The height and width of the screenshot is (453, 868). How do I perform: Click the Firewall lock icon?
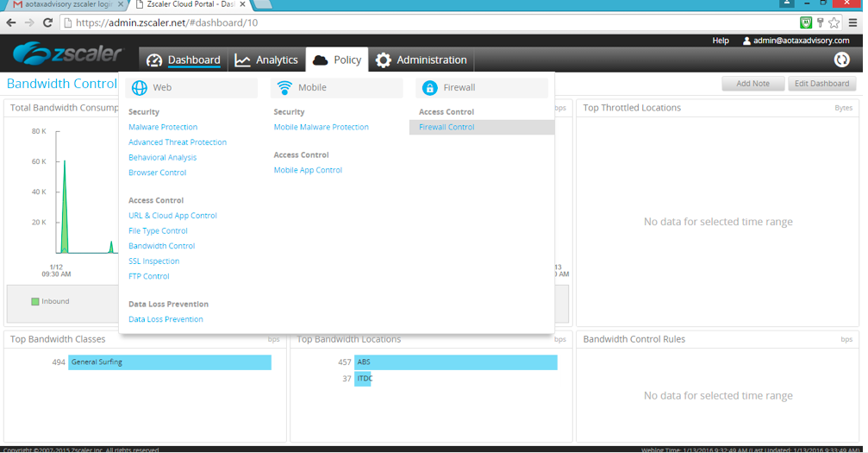tap(429, 88)
